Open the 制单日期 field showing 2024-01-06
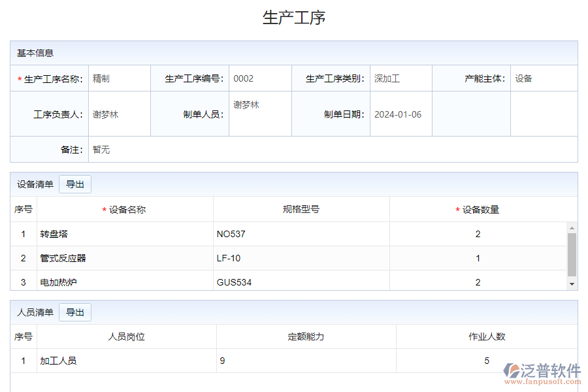The image size is (588, 392). (x=400, y=114)
